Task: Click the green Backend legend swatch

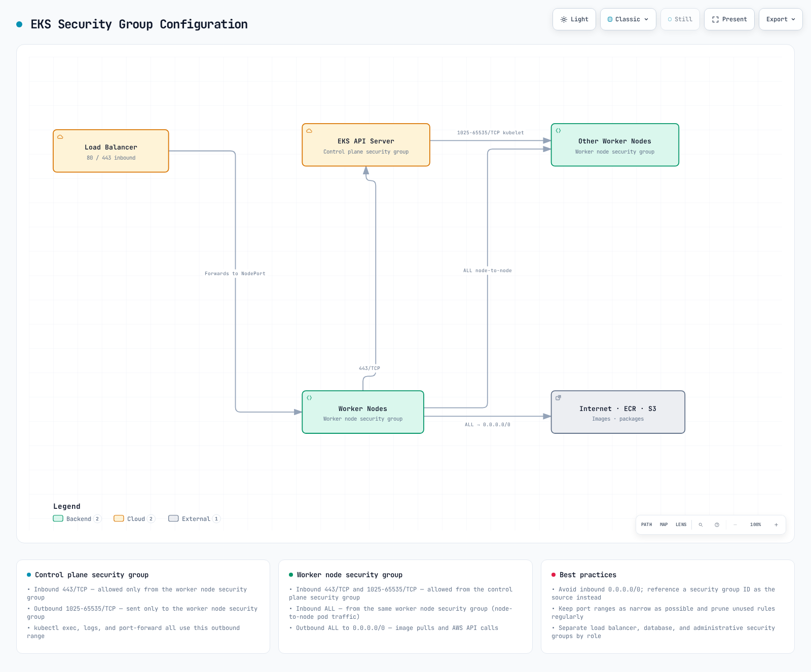Action: click(x=58, y=518)
